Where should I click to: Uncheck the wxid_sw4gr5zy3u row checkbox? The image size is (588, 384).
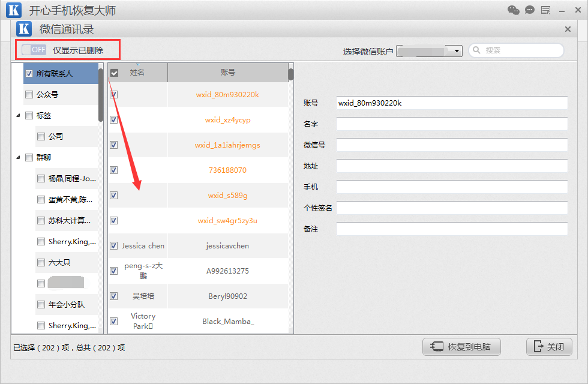tap(113, 221)
